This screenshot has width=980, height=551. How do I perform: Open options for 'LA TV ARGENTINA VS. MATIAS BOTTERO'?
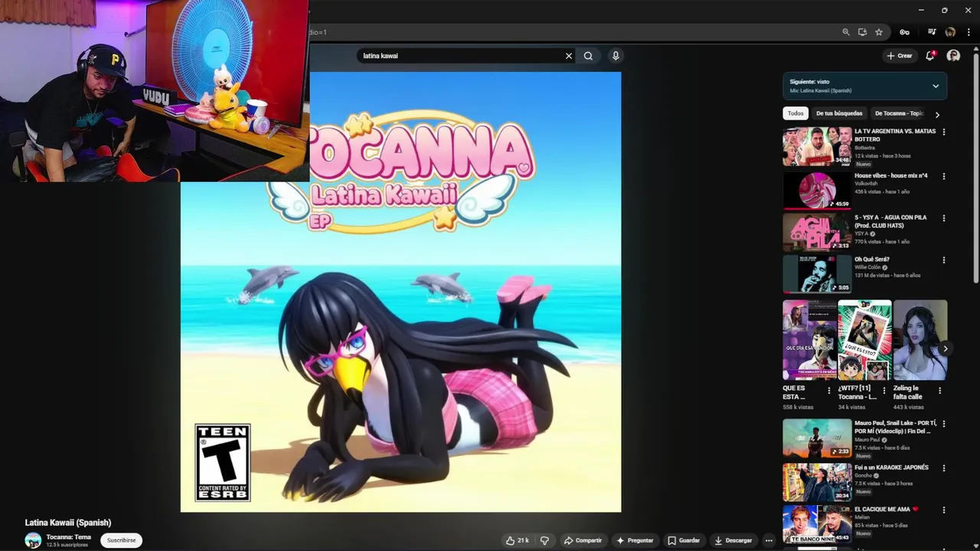pyautogui.click(x=943, y=132)
